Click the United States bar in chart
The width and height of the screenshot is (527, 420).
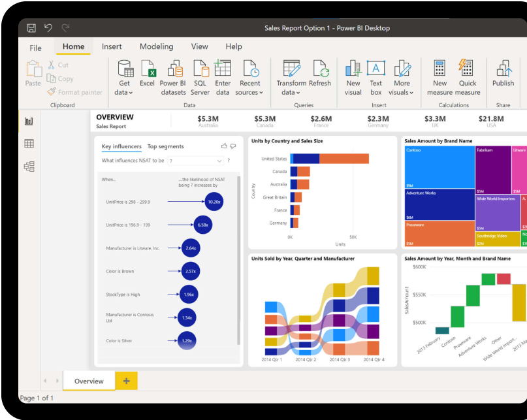pyautogui.click(x=329, y=159)
